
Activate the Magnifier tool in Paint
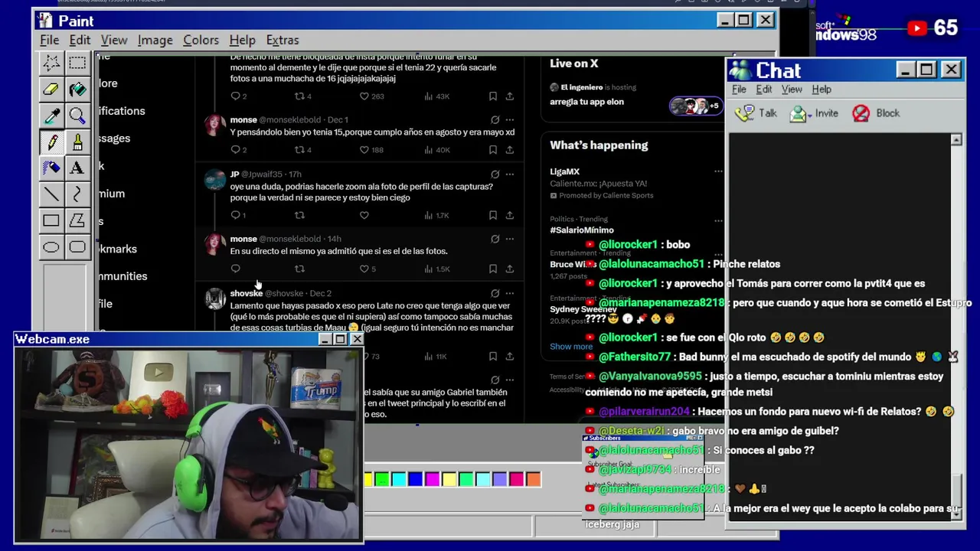(x=77, y=116)
